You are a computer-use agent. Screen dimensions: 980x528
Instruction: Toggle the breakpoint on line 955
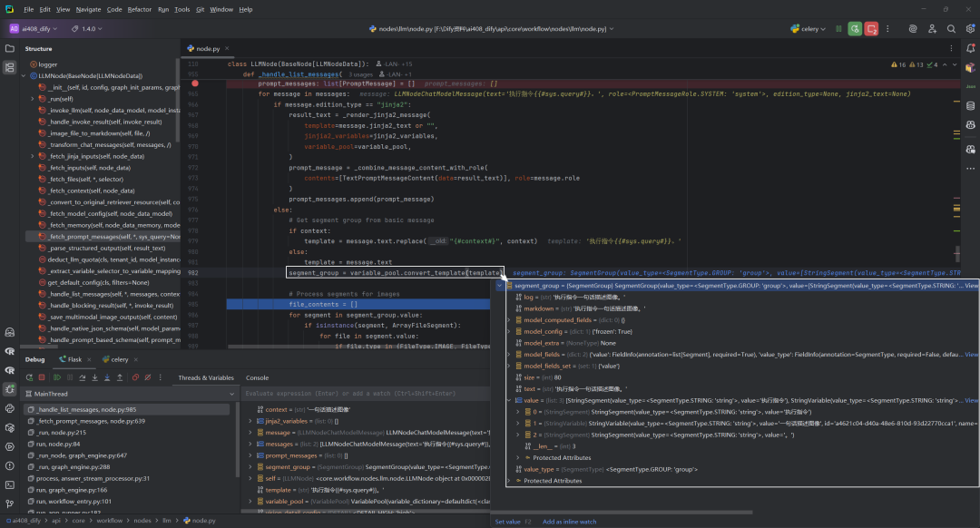click(195, 83)
